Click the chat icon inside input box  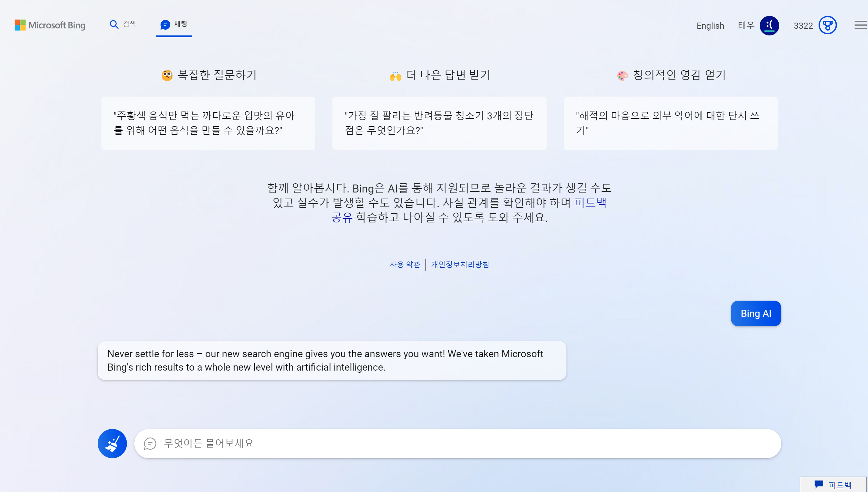[x=150, y=443]
